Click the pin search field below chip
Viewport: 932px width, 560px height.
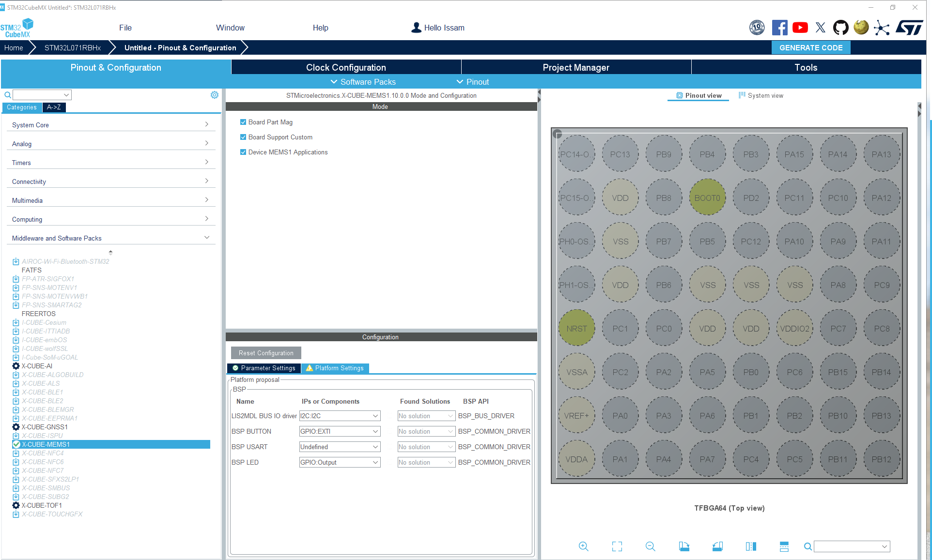coord(852,546)
